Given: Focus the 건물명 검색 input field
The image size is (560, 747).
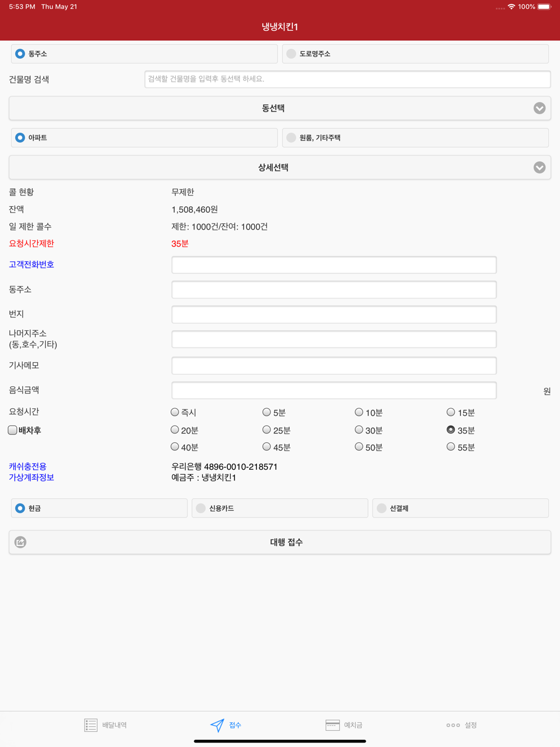Looking at the screenshot, I should pyautogui.click(x=348, y=79).
